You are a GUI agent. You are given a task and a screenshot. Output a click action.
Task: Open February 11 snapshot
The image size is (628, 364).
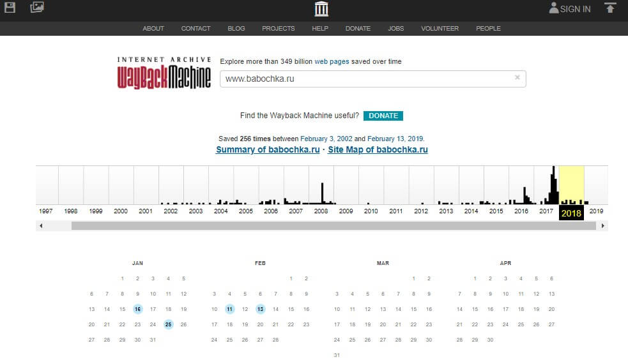229,309
